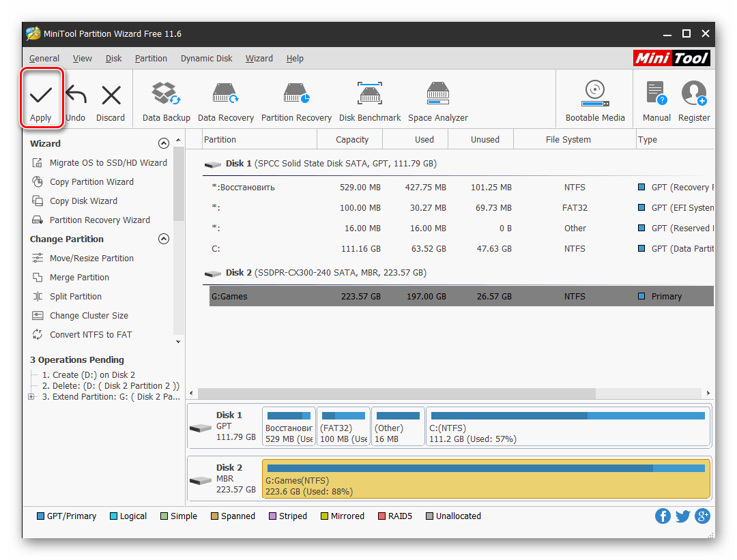Image resolution: width=737 pixels, height=560 pixels.
Task: Select the G:Games partition bar in disk map
Action: [x=485, y=479]
